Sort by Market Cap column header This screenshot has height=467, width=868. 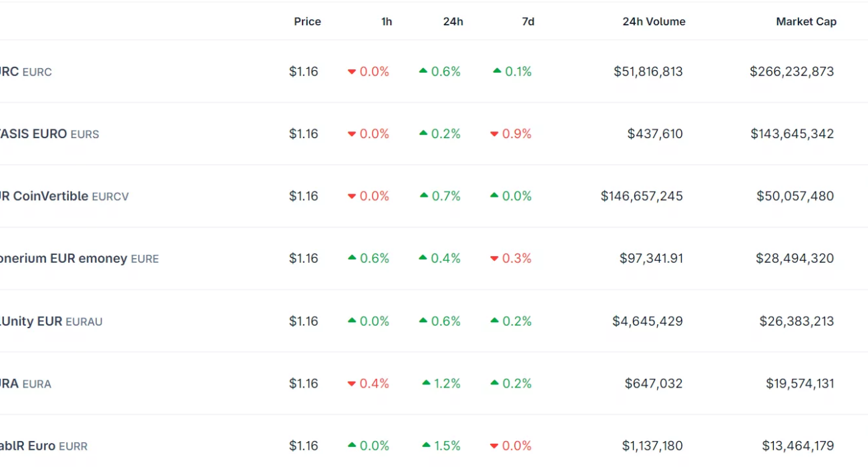click(x=806, y=22)
